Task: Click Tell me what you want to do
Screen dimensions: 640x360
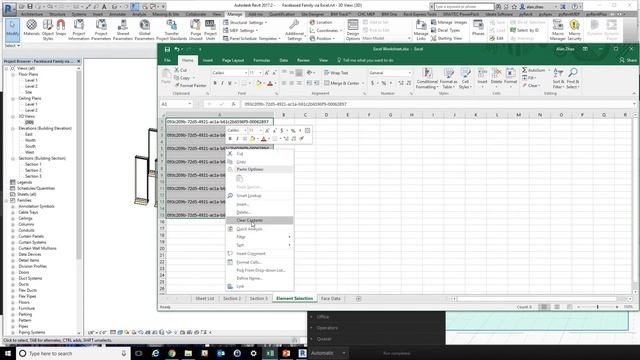Action: click(365, 60)
